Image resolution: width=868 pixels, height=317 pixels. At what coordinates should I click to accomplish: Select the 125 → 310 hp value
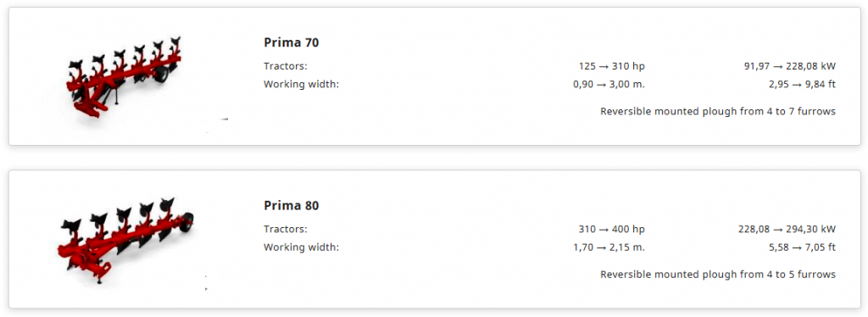point(612,66)
